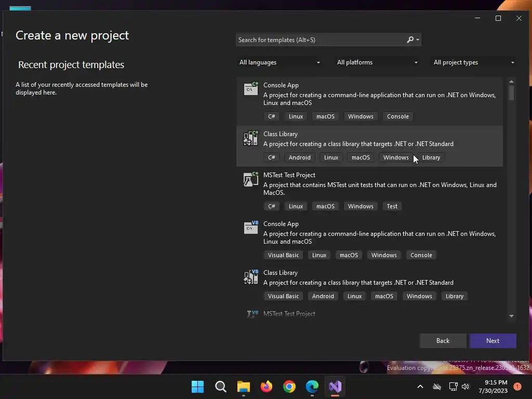
Task: Click the Console tag on VB Console App
Action: pyautogui.click(x=421, y=255)
